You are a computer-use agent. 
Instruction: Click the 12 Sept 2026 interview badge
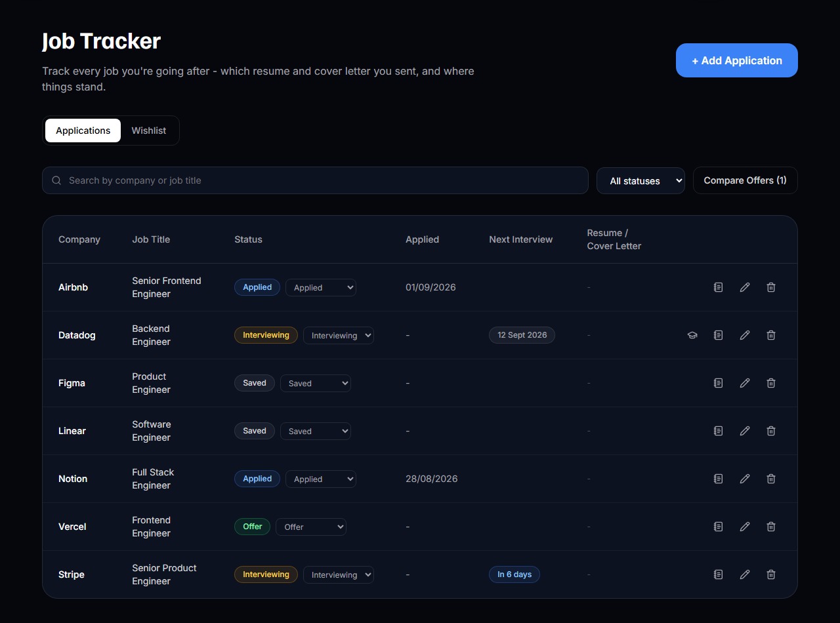[x=522, y=335]
